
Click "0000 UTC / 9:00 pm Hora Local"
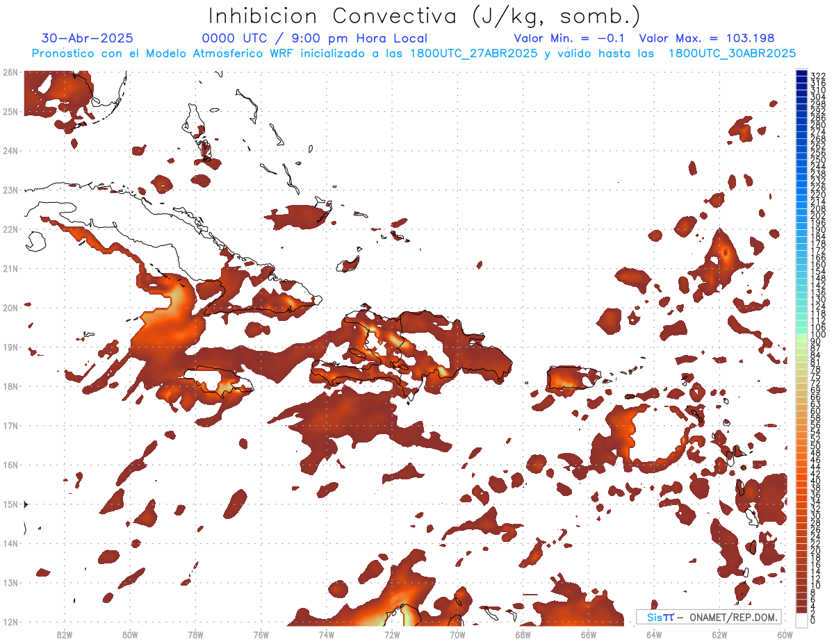[x=314, y=38]
